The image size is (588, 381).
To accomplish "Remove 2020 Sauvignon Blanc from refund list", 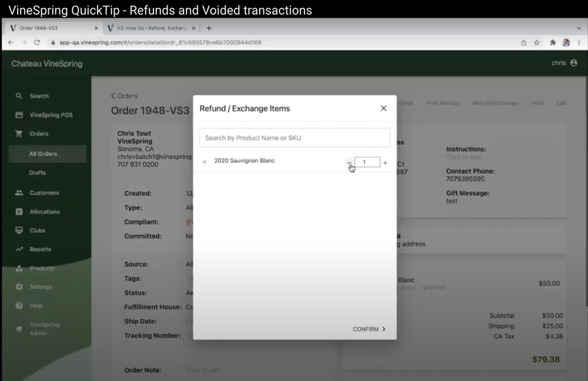I will coord(205,162).
